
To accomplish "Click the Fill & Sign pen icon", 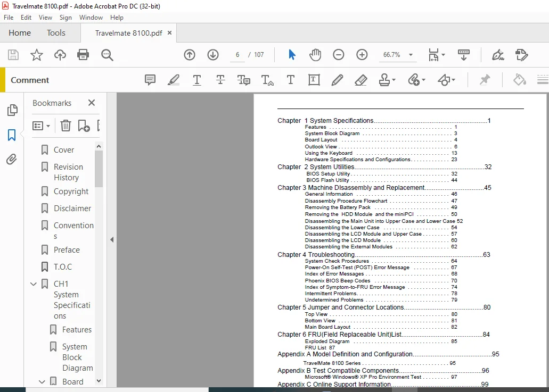I will pyautogui.click(x=498, y=55).
